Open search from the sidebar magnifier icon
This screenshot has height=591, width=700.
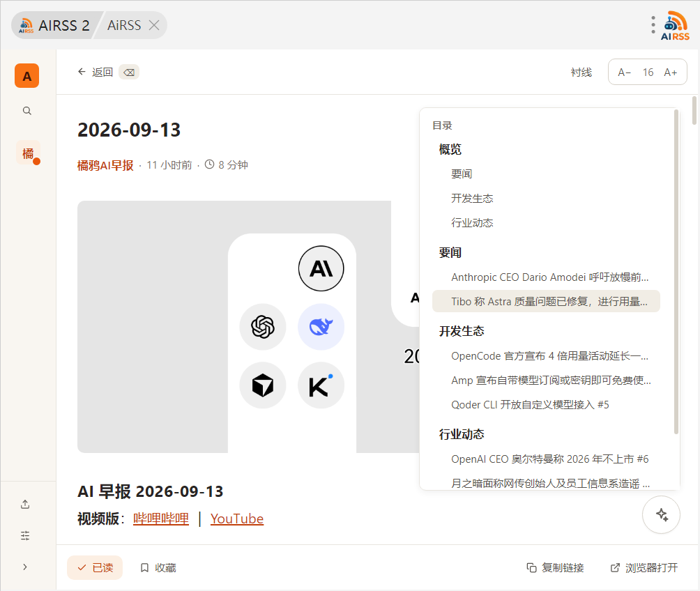tap(26, 111)
